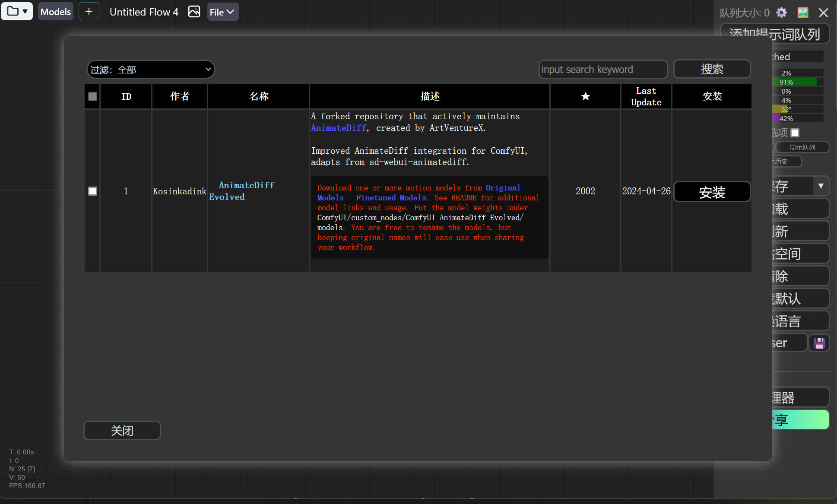Open the AnimateDiff link in description
This screenshot has width=837, height=504.
click(338, 128)
